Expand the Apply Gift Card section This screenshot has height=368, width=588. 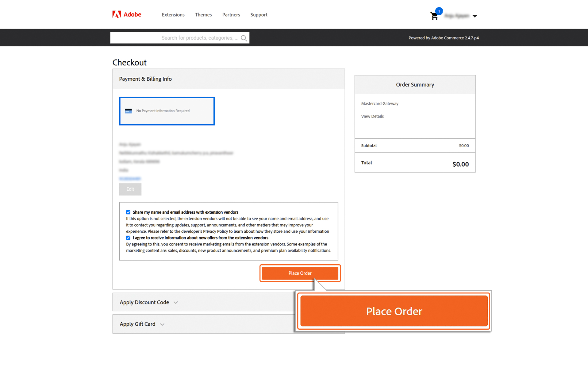(142, 324)
